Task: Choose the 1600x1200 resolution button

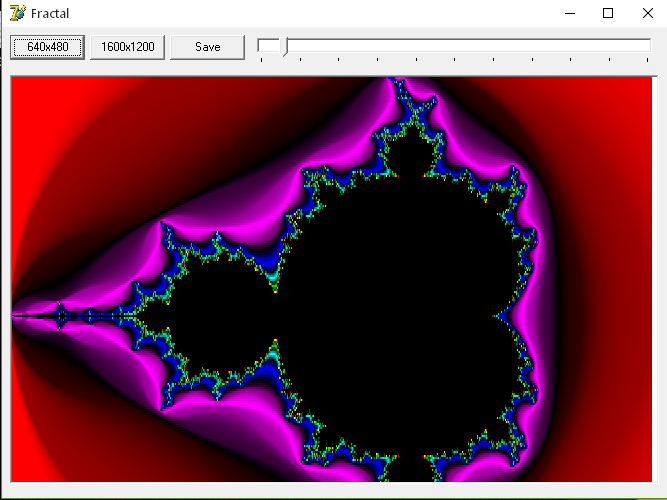Action: point(127,47)
